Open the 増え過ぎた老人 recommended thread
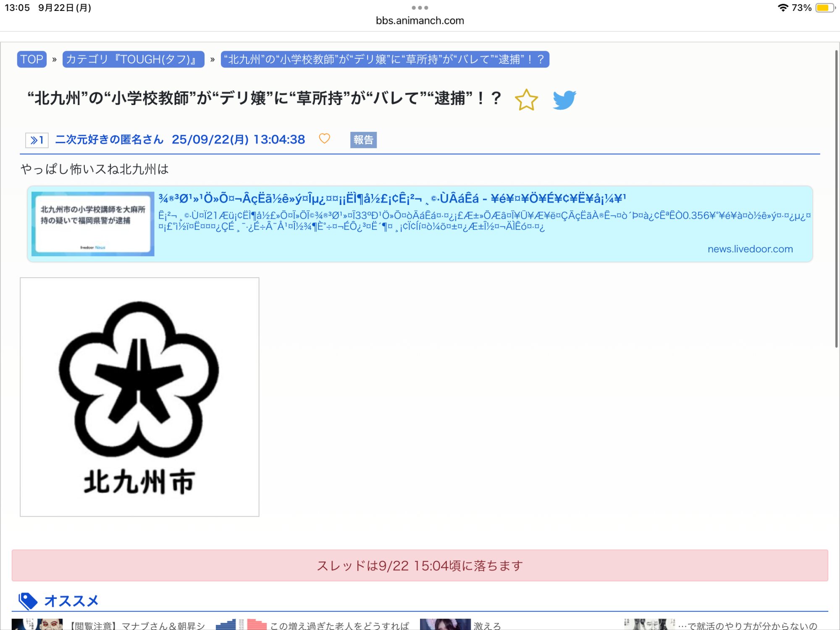Viewport: 840px width, 630px height. 339,625
